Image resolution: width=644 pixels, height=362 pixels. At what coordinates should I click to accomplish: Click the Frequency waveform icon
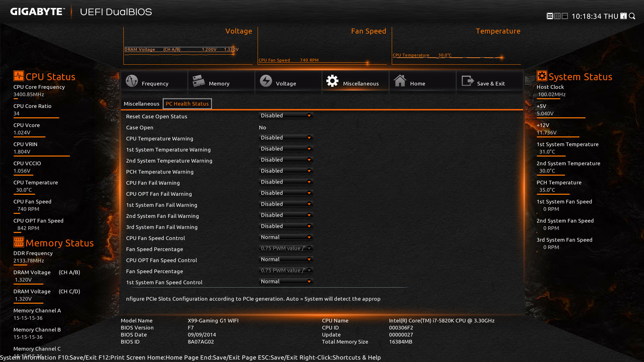tap(132, 81)
